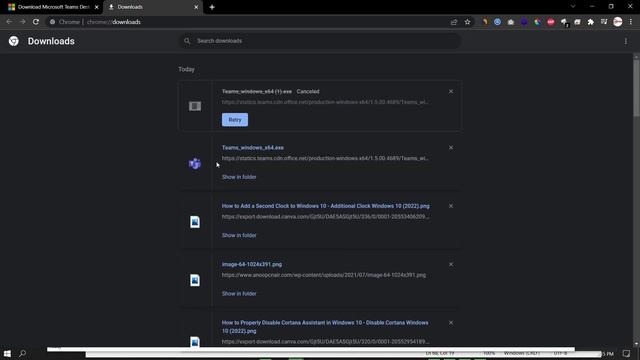Close the Download Microsoft Teams tab
This screenshot has height=360, width=640.
pos(97,7)
